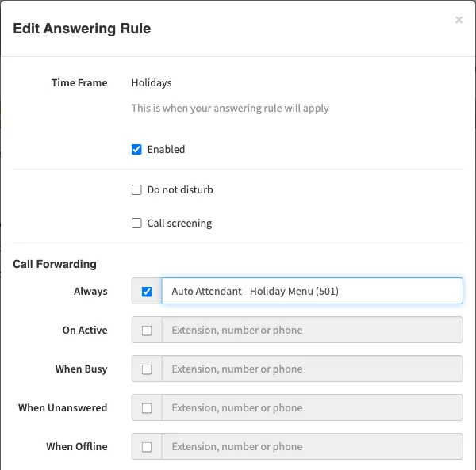Click the Holidays time frame value

pyautogui.click(x=152, y=83)
